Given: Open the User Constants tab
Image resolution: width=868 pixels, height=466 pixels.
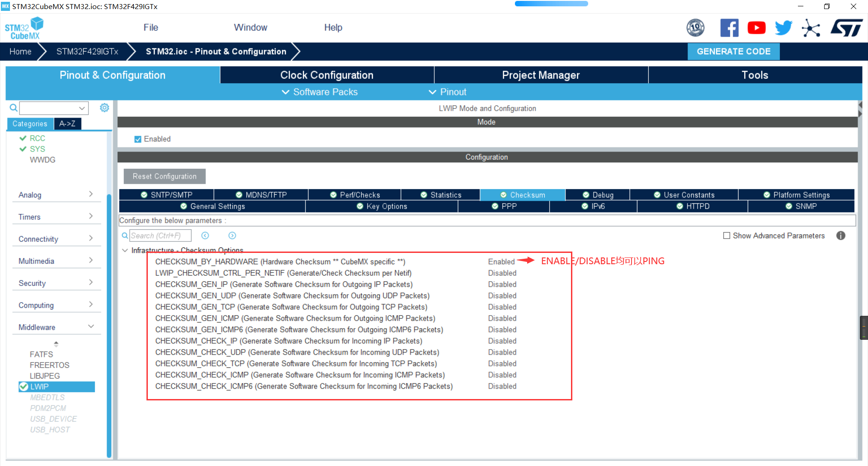Looking at the screenshot, I should 684,195.
